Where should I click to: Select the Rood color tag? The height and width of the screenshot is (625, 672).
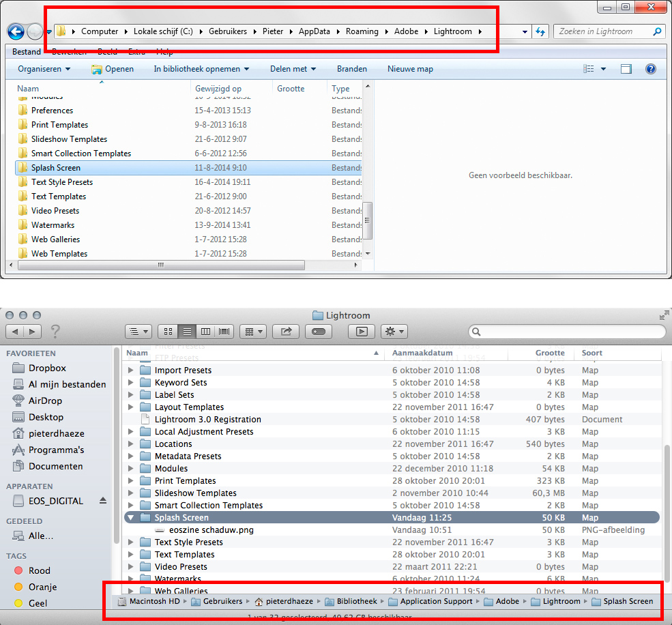(39, 570)
